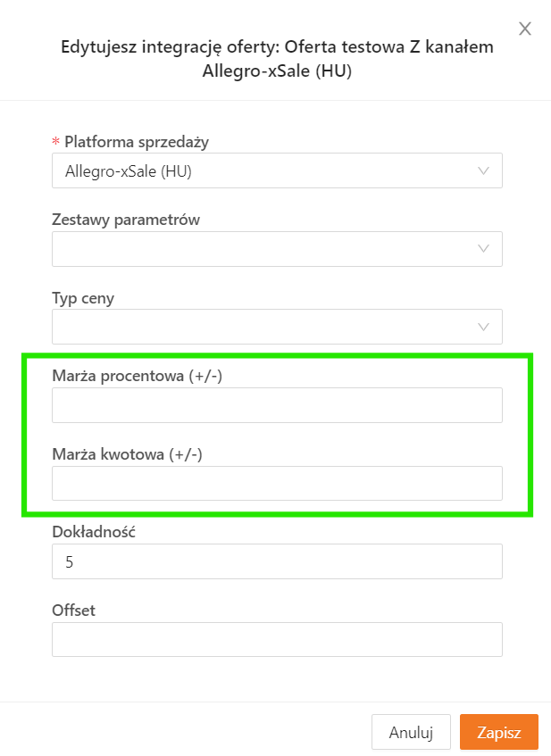The height and width of the screenshot is (756, 551).
Task: Click the Zestawy parametrów chevron arrow
Action: (x=484, y=249)
